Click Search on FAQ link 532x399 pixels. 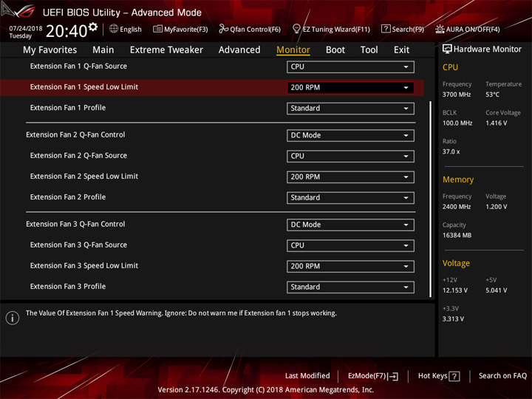click(503, 375)
